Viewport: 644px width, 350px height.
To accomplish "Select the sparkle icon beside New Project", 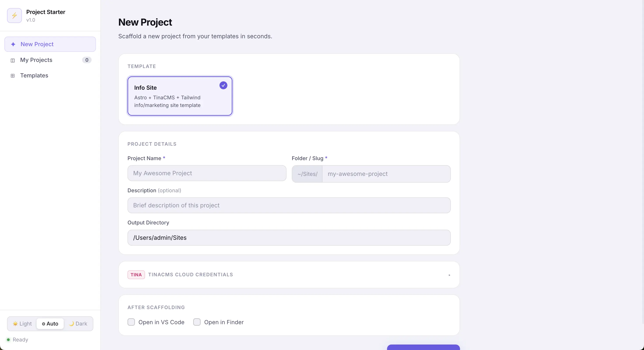I will [x=13, y=44].
